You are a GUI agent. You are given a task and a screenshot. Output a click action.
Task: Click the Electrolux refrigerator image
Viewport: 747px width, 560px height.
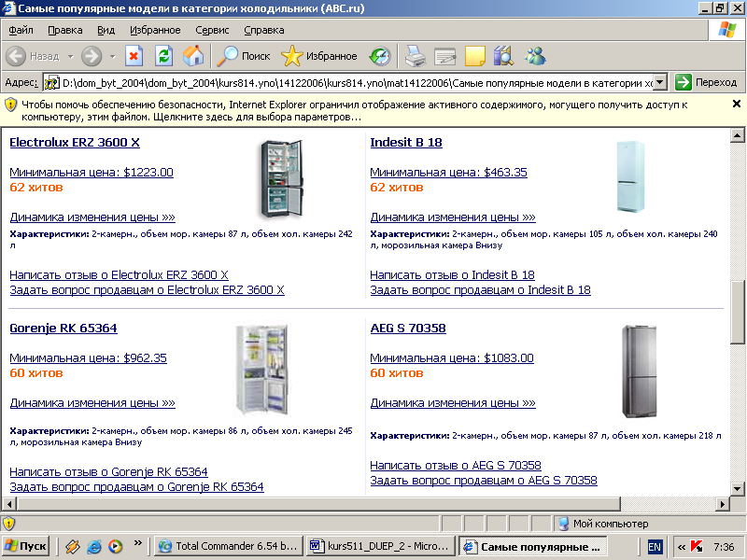(x=282, y=178)
